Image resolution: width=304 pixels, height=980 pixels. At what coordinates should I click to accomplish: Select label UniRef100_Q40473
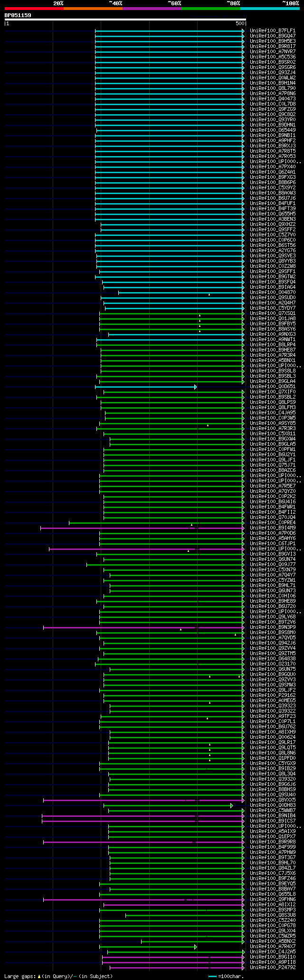pyautogui.click(x=273, y=99)
